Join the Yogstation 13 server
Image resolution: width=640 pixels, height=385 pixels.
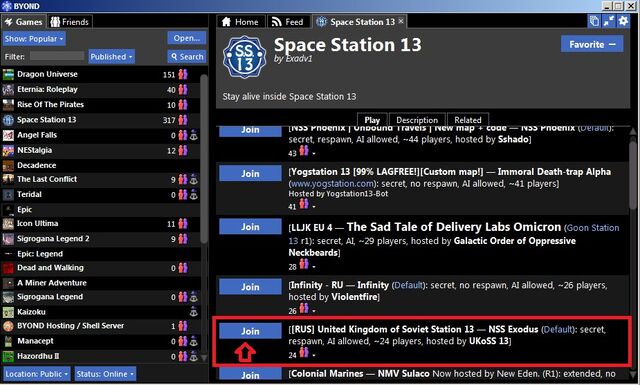[250, 174]
